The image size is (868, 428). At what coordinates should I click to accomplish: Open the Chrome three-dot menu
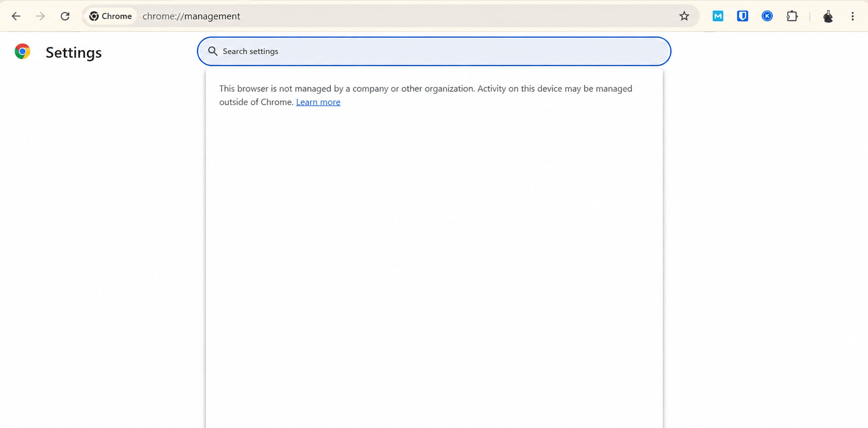[x=852, y=16]
